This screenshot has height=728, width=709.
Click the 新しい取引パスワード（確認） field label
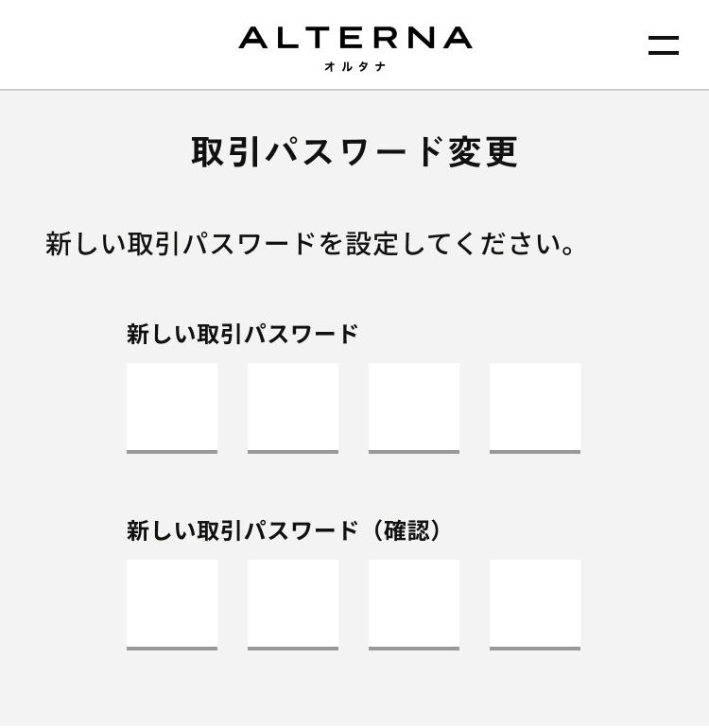pos(285,531)
